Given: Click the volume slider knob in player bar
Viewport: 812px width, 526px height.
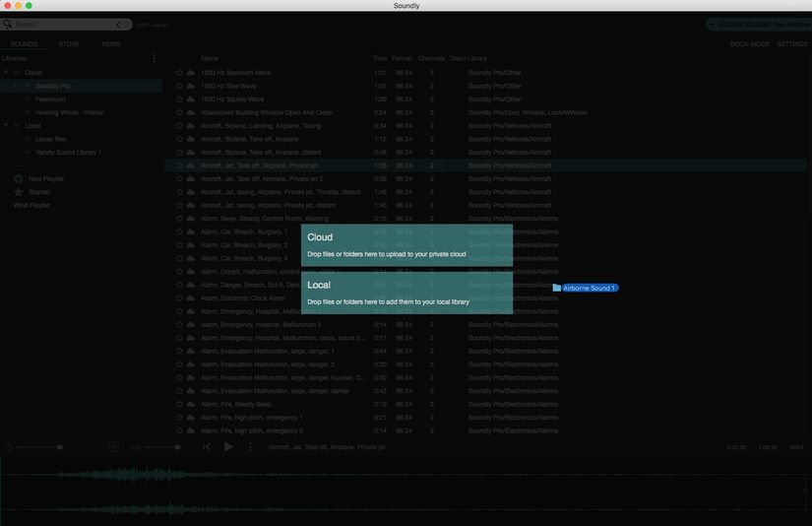Looking at the screenshot, I should pos(177,447).
